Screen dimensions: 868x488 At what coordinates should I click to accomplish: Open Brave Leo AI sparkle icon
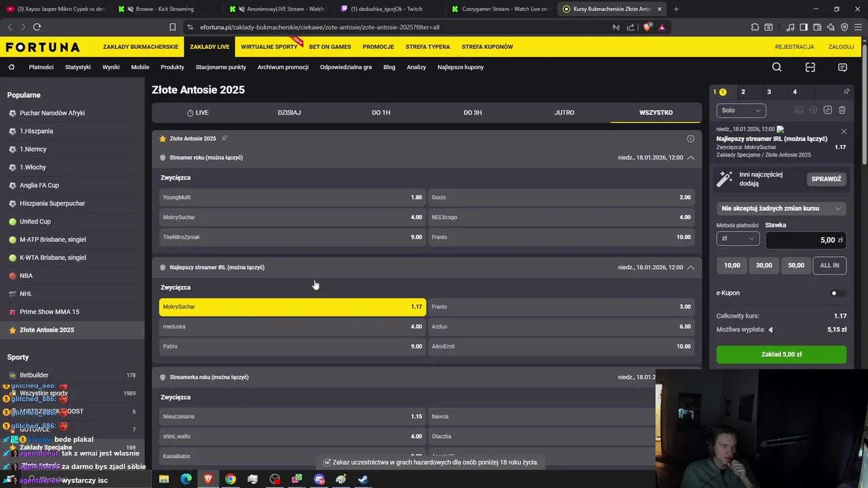[x=831, y=27]
